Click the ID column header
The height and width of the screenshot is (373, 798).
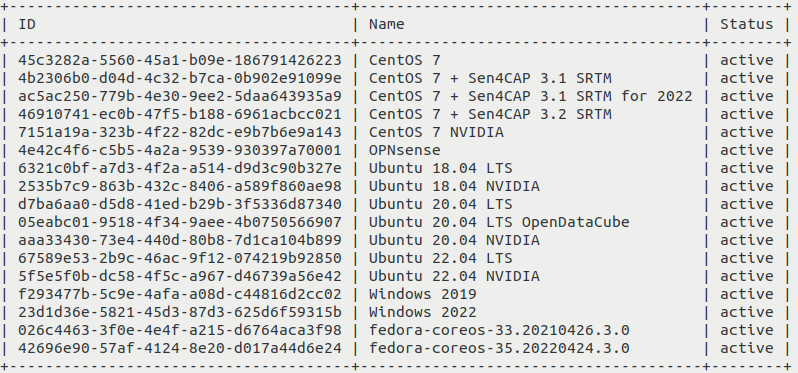27,24
